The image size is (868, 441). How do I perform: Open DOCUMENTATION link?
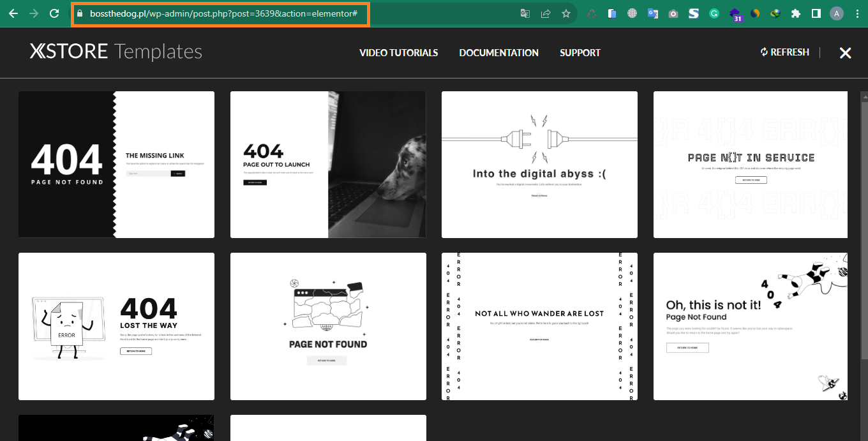tap(499, 53)
